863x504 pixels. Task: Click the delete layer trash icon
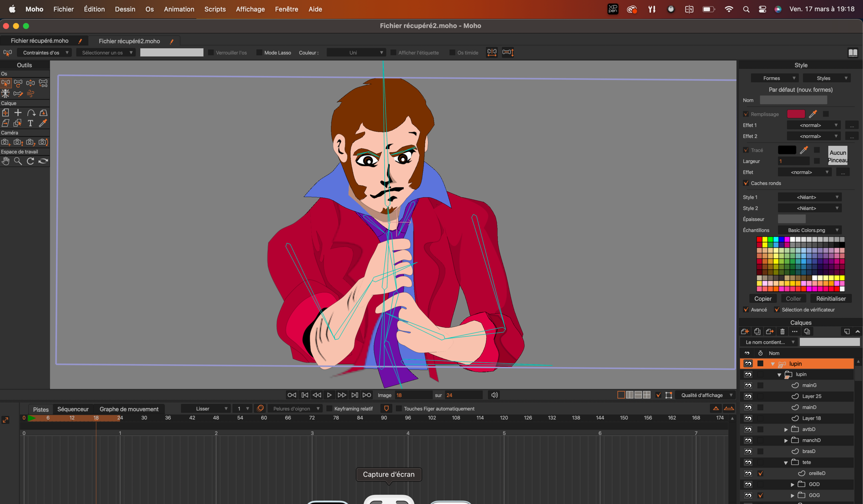click(x=782, y=332)
